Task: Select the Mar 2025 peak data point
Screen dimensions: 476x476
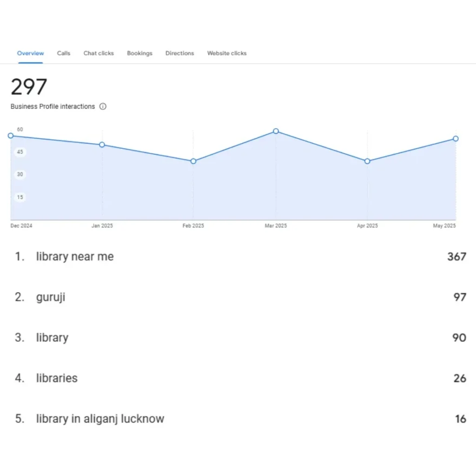Action: tap(276, 132)
